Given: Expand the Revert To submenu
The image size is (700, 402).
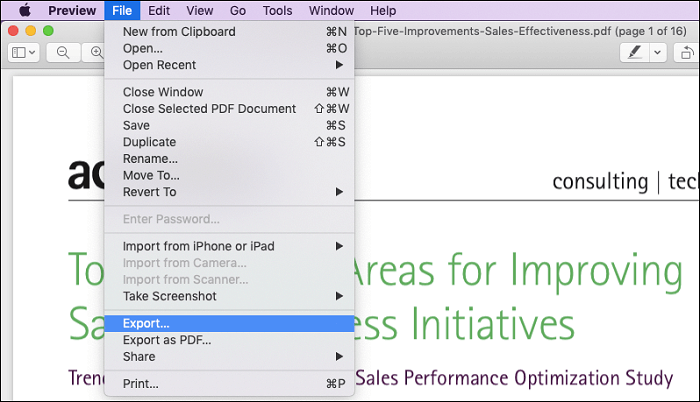Looking at the screenshot, I should pos(229,192).
